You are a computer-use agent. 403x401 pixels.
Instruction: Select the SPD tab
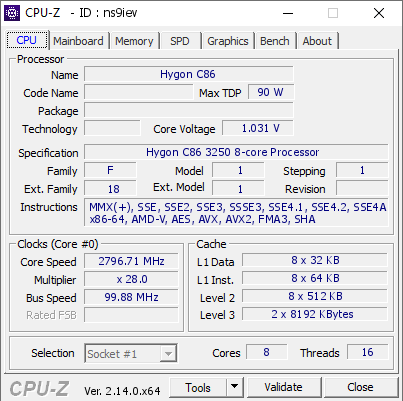180,41
